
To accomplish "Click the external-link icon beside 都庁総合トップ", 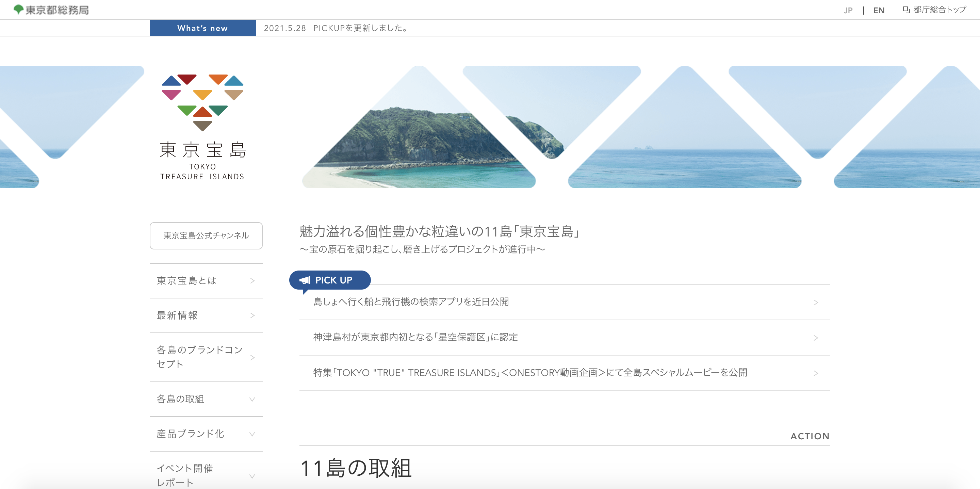I will point(906,10).
